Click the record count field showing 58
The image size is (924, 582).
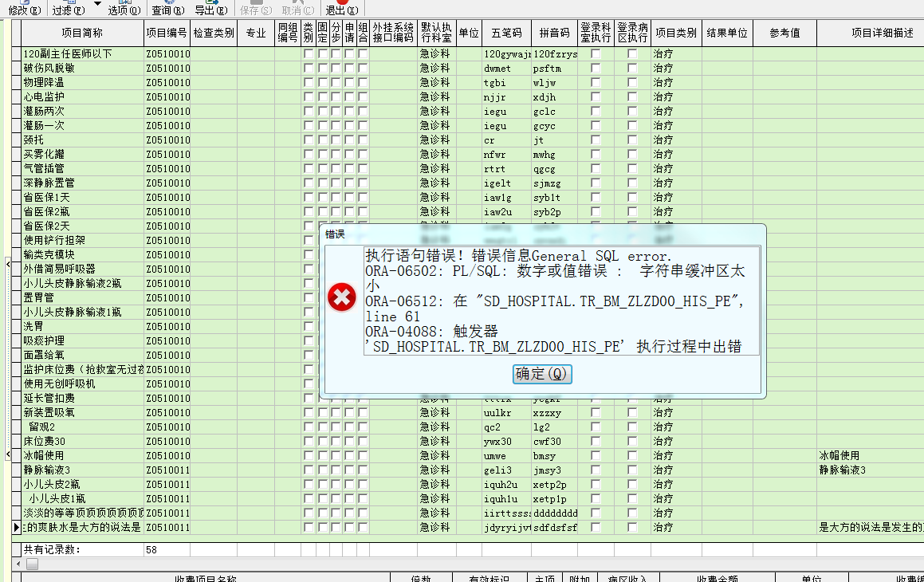coord(167,549)
